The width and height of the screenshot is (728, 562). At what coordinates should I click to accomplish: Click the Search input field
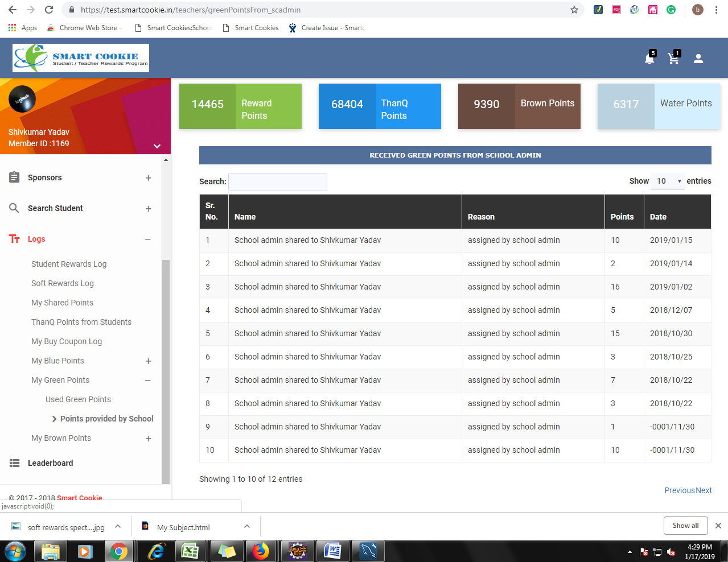tap(278, 182)
